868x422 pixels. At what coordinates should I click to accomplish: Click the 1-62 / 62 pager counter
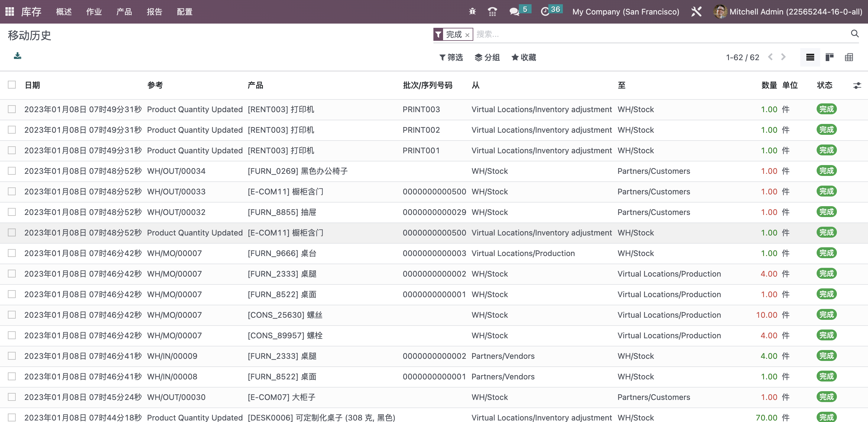tap(742, 57)
